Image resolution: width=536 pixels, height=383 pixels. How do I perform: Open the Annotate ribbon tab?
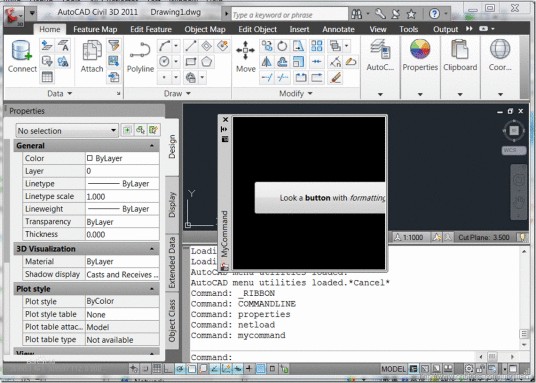pyautogui.click(x=338, y=29)
